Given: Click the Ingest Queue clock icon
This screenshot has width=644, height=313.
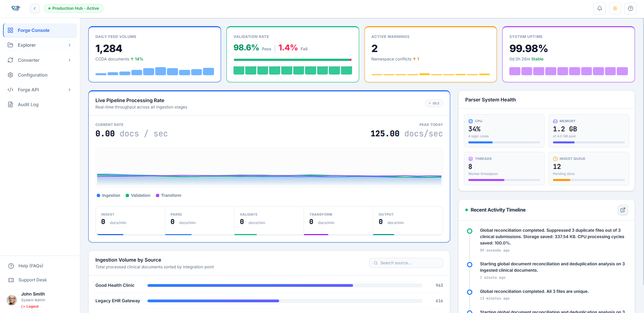Looking at the screenshot, I should [x=555, y=159].
